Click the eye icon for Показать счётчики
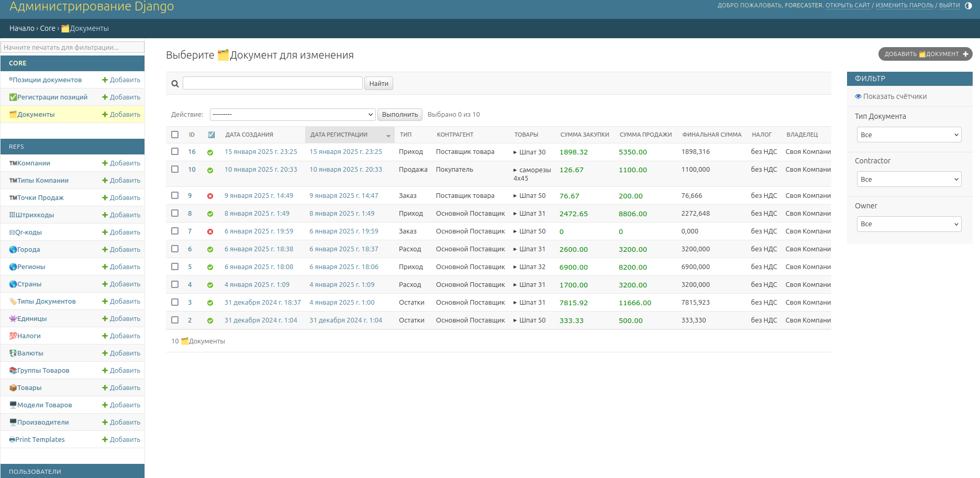 click(x=858, y=96)
